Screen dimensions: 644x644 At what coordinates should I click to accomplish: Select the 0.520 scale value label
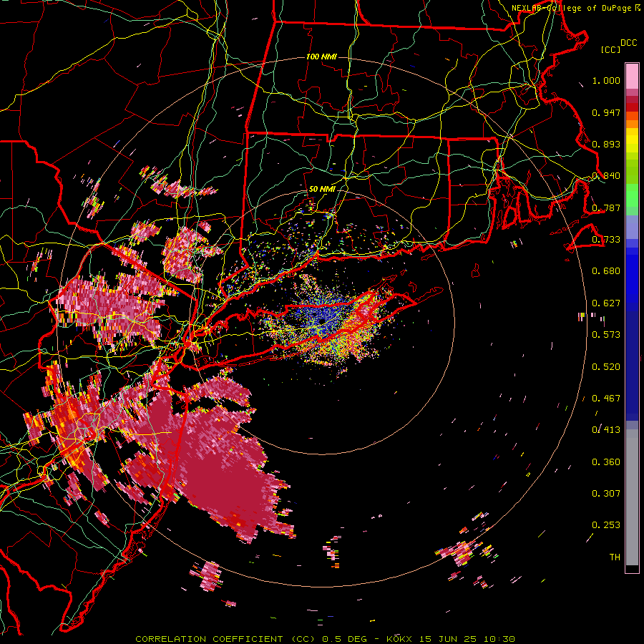[606, 367]
